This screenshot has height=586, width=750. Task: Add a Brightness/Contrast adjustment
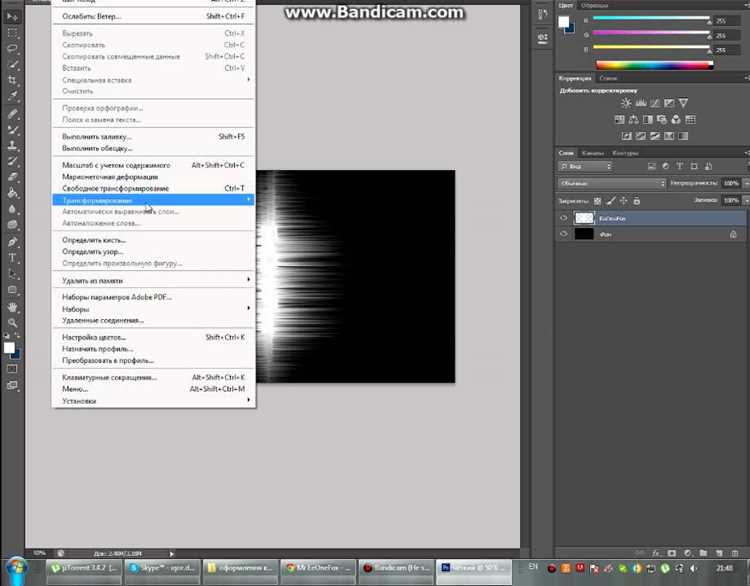point(626,103)
